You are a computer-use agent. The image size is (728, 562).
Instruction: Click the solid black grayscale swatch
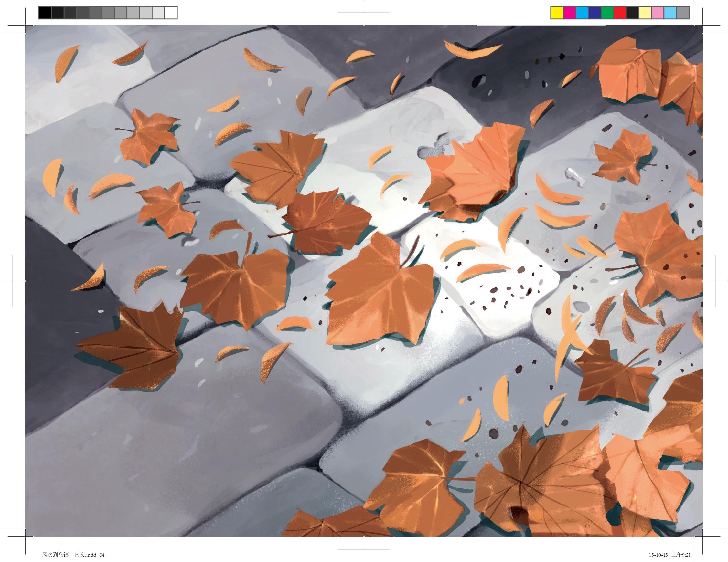[45, 13]
